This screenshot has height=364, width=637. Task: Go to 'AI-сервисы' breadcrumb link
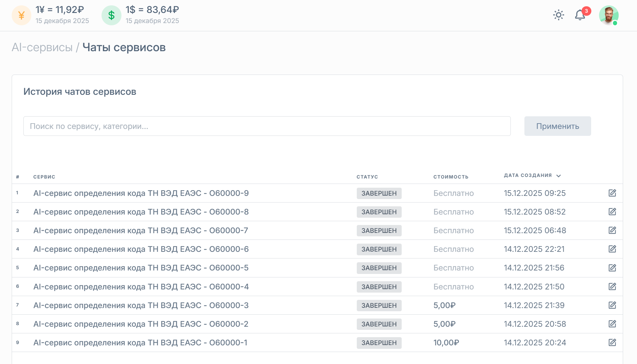point(42,47)
